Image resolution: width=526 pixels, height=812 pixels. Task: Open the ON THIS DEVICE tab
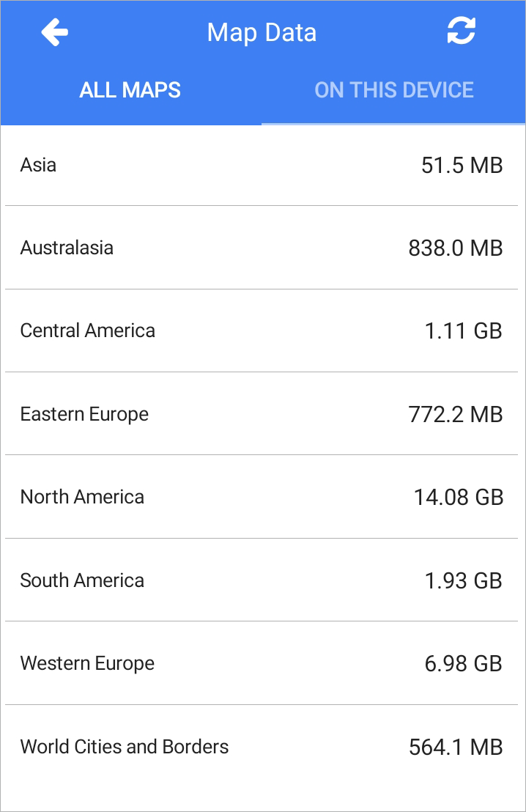point(394,90)
